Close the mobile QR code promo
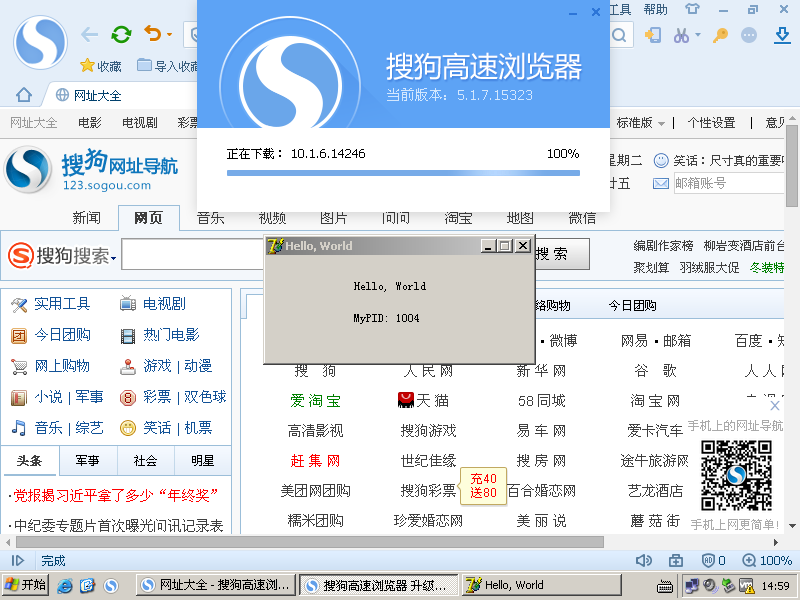Image resolution: width=800 pixels, height=600 pixels. pos(774,406)
